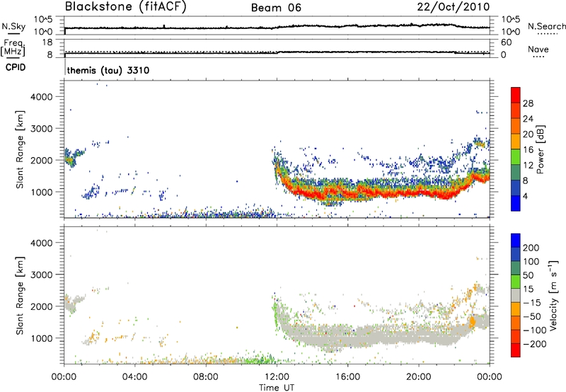Image resolution: width=566 pixels, height=392 pixels.
Task: Click the 1000 tick in the velocity panel
Action: pos(42,338)
